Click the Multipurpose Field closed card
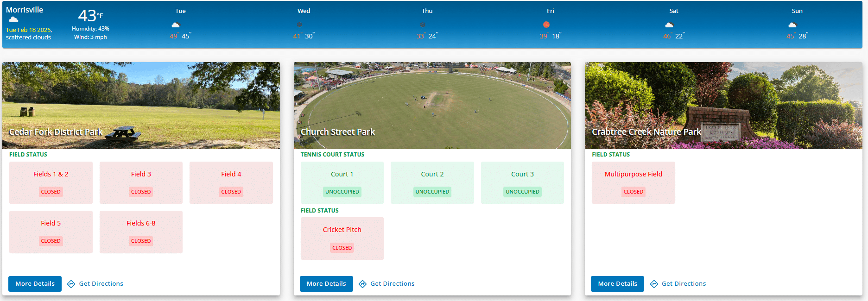Viewport: 868px width, 301px height. pos(633,182)
